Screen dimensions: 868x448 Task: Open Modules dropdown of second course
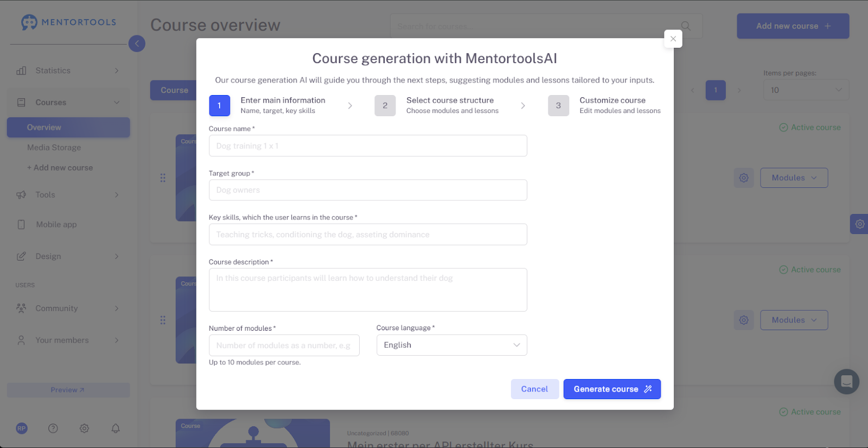(x=794, y=320)
